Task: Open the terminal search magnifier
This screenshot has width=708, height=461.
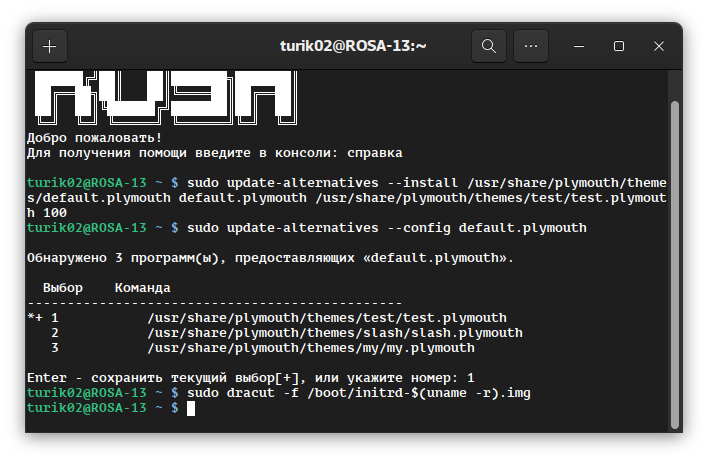Action: (x=489, y=46)
